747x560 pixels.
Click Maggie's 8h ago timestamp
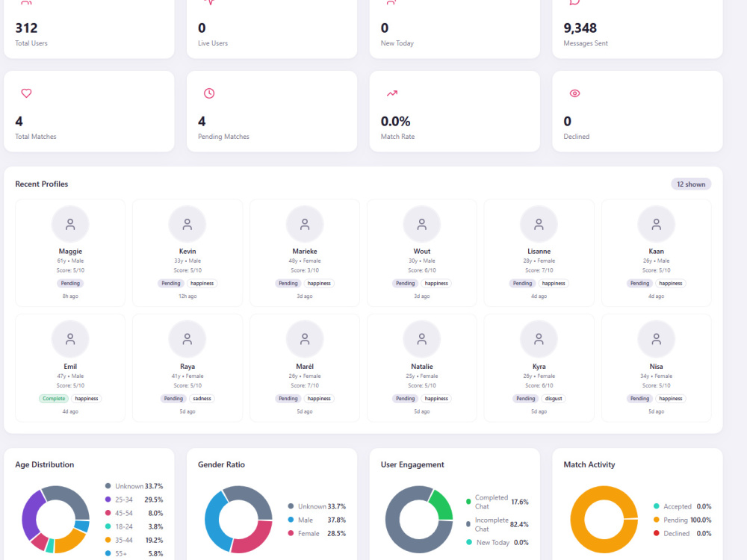[x=70, y=296]
